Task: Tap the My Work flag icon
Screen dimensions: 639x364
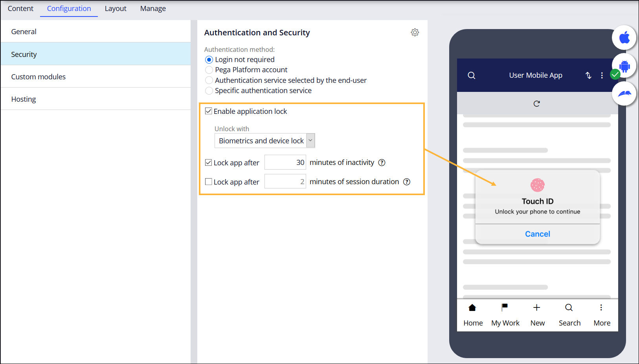Action: 505,307
